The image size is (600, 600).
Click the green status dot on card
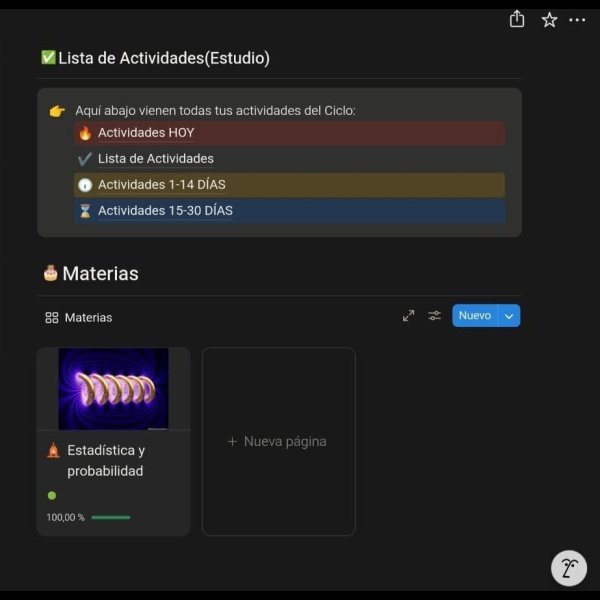point(52,495)
